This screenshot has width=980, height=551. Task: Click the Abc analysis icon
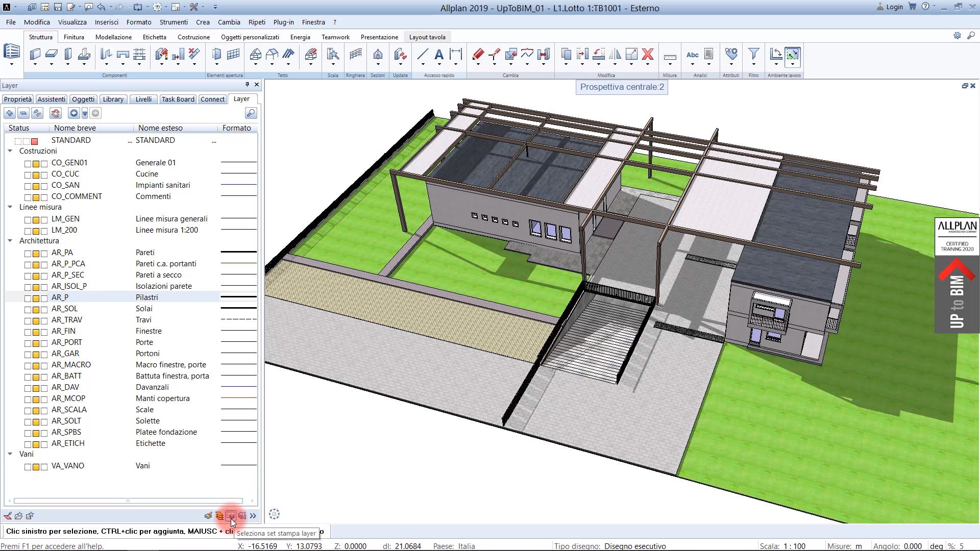692,55
